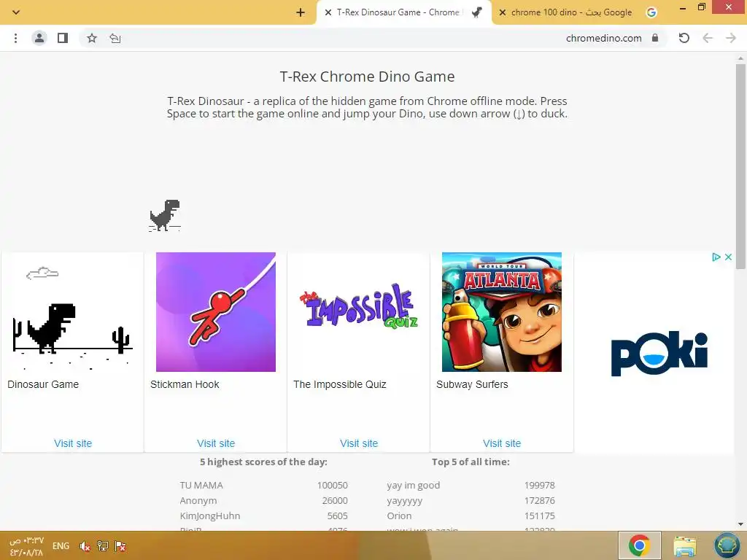The image size is (747, 560).
Task: Click Visit site under Dinosaur Game
Action: (73, 443)
